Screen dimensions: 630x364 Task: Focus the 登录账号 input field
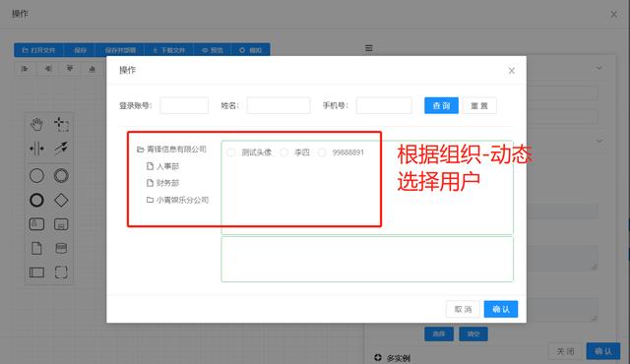(x=184, y=105)
